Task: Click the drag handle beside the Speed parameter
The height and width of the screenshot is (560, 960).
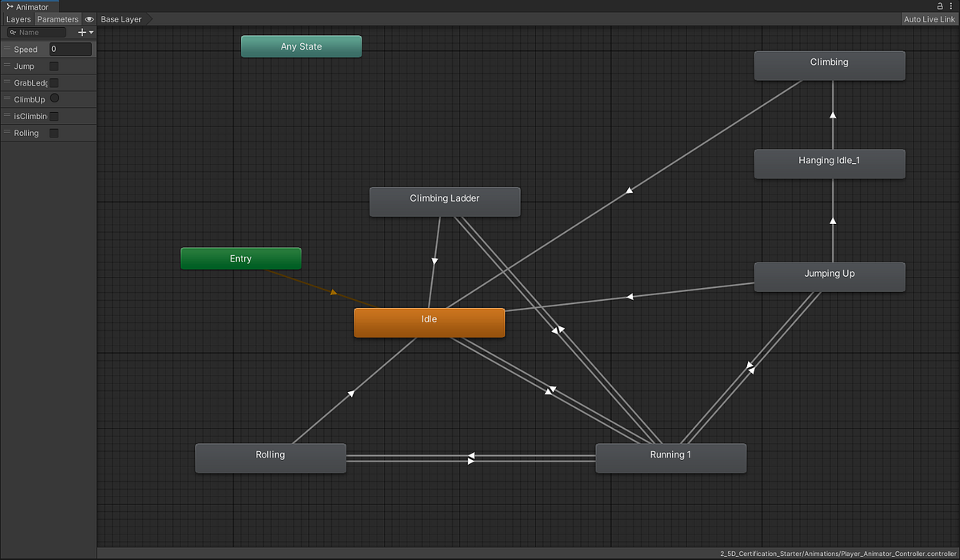Action: click(6, 49)
